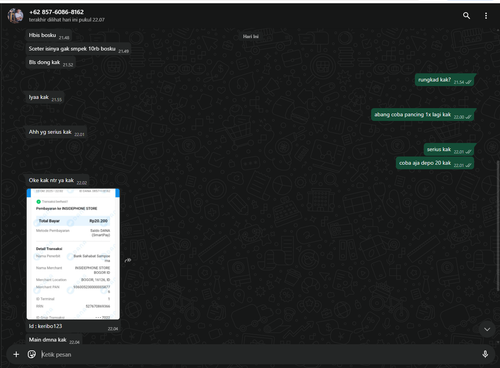The width and height of the screenshot is (500, 368).
Task: Select sent message 'abang coba pancing 1x lagi kak'
Action: click(x=422, y=115)
